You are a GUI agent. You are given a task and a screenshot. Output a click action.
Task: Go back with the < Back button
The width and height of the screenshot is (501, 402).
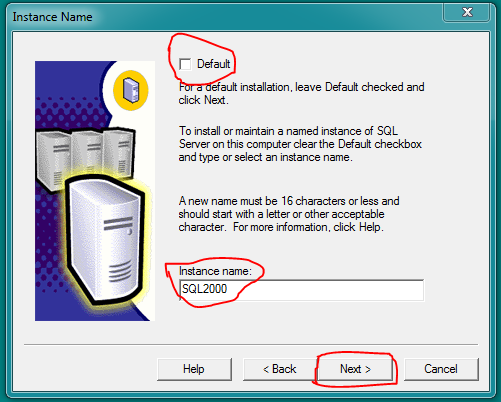280,369
